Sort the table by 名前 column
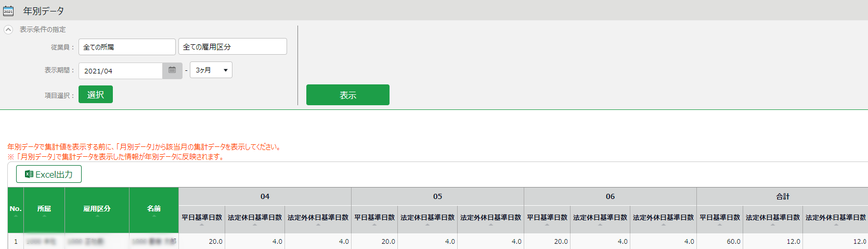Image resolution: width=868 pixels, height=249 pixels. point(154,215)
